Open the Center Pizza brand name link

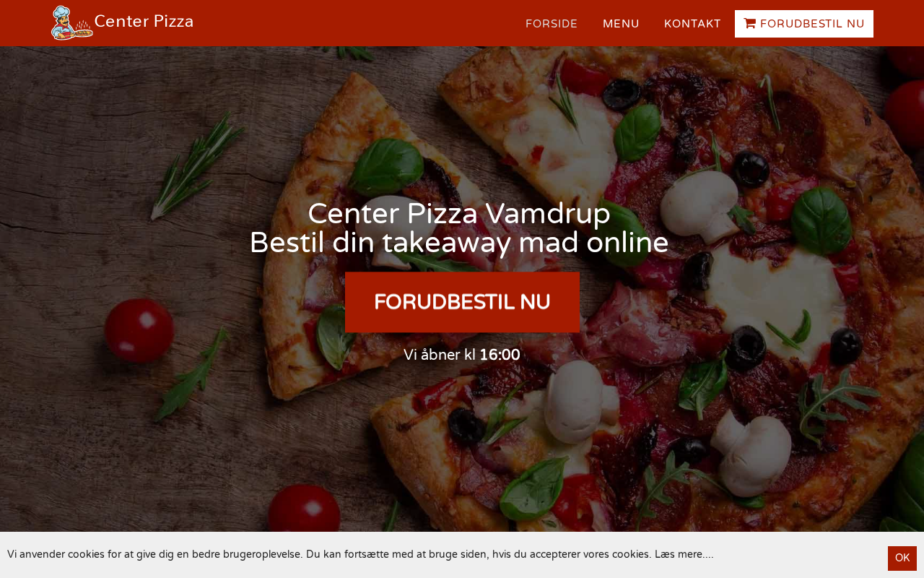(144, 22)
